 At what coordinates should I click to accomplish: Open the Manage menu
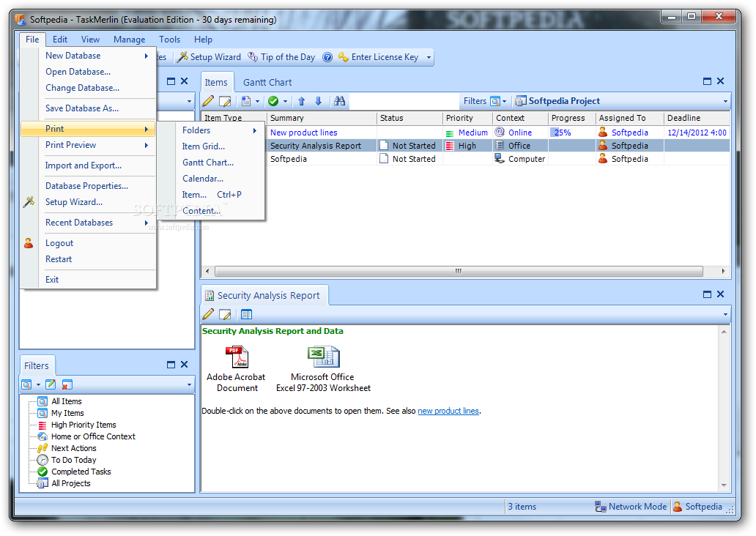point(129,40)
